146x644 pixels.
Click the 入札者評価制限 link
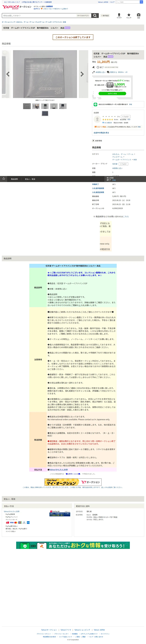[x=98, y=188]
